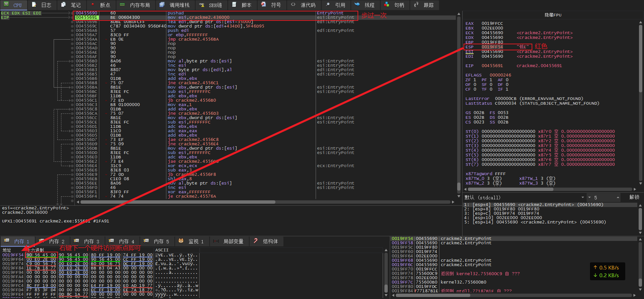Select the x87TagWord FFFF entry
Screen dimensions: 644x299
(485, 174)
